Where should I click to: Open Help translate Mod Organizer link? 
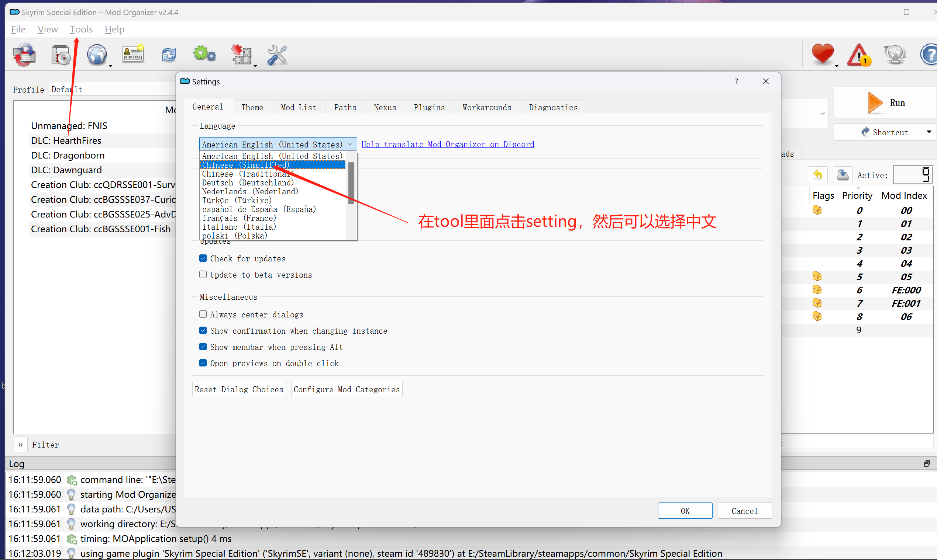[x=448, y=145]
